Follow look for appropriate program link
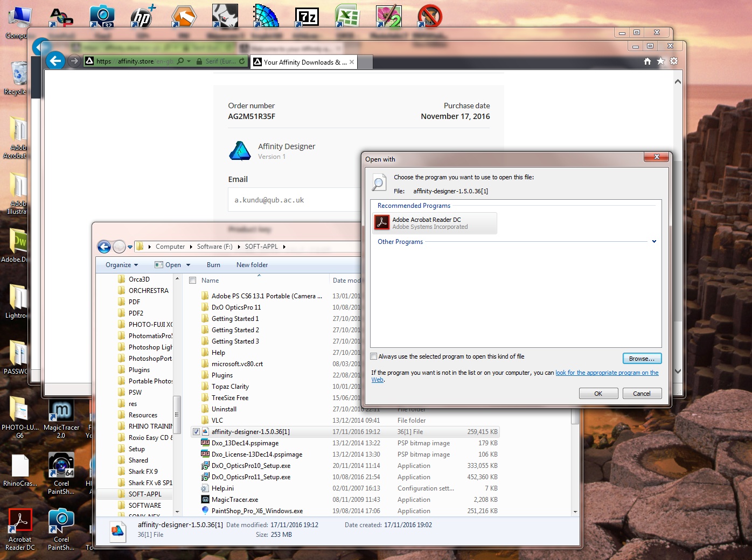 click(x=607, y=373)
